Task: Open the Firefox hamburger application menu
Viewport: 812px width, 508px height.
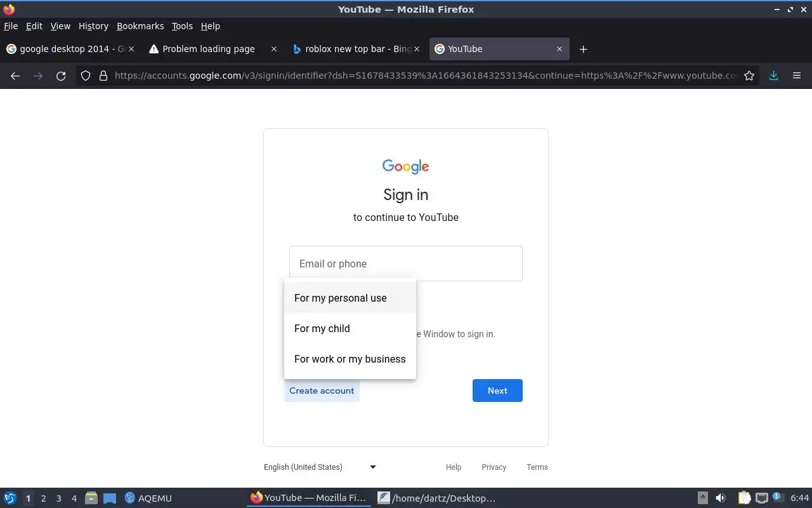Action: point(797,76)
